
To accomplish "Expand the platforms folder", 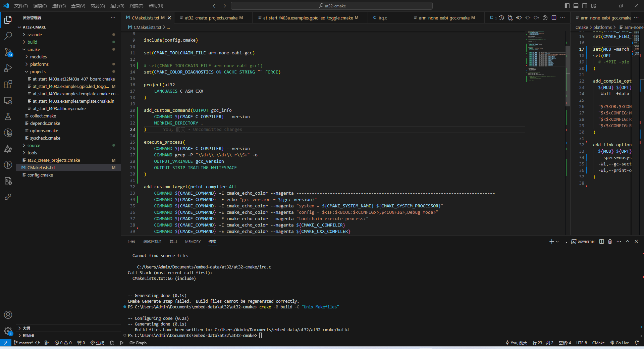I will [x=68, y=64].
